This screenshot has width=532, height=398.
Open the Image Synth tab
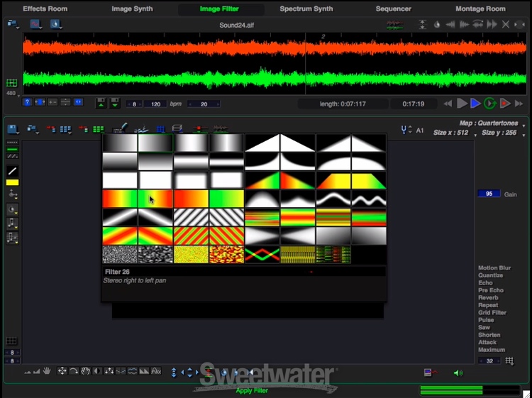tap(133, 9)
